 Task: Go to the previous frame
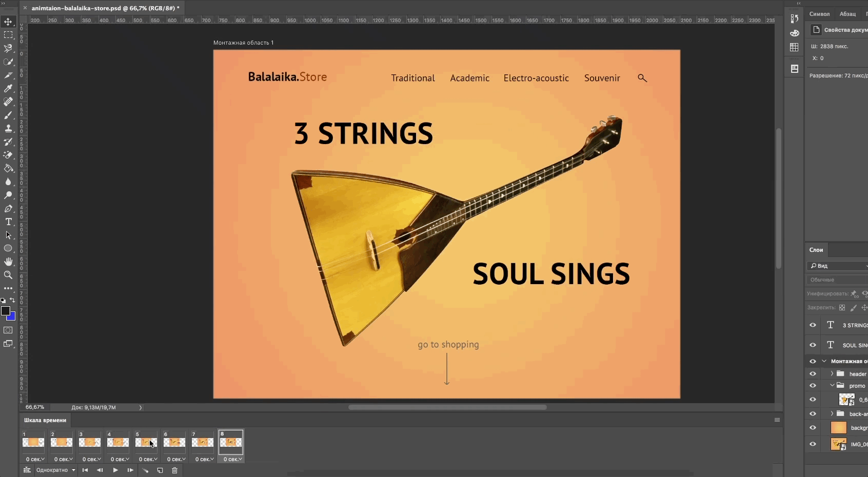pyautogui.click(x=100, y=470)
